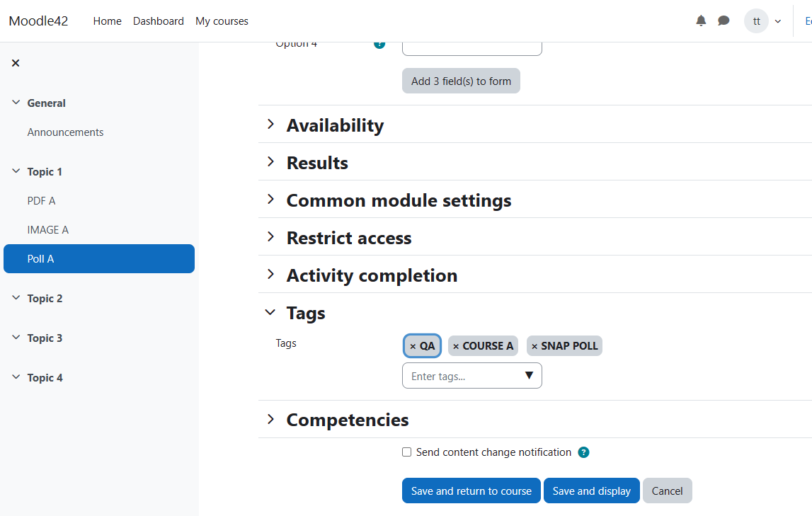Open the tags suggestion dropdown arrow
The image size is (812, 516).
(x=529, y=375)
